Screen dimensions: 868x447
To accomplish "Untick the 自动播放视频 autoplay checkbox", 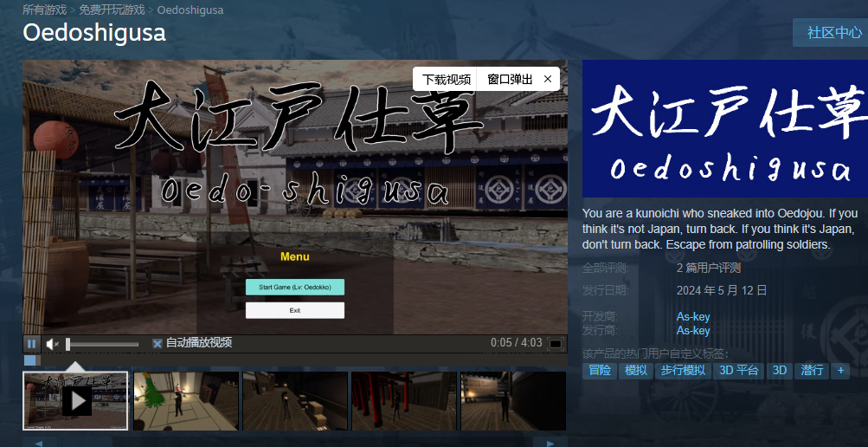I will [158, 343].
